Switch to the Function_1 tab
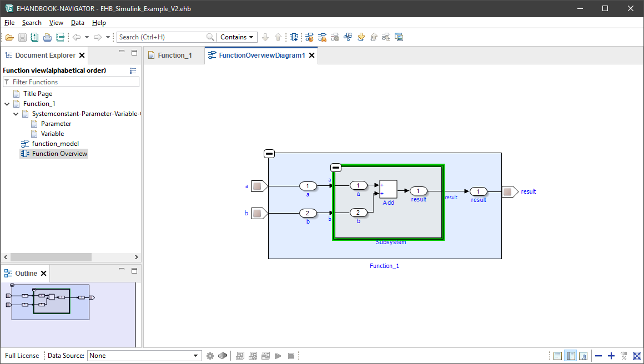 point(174,55)
